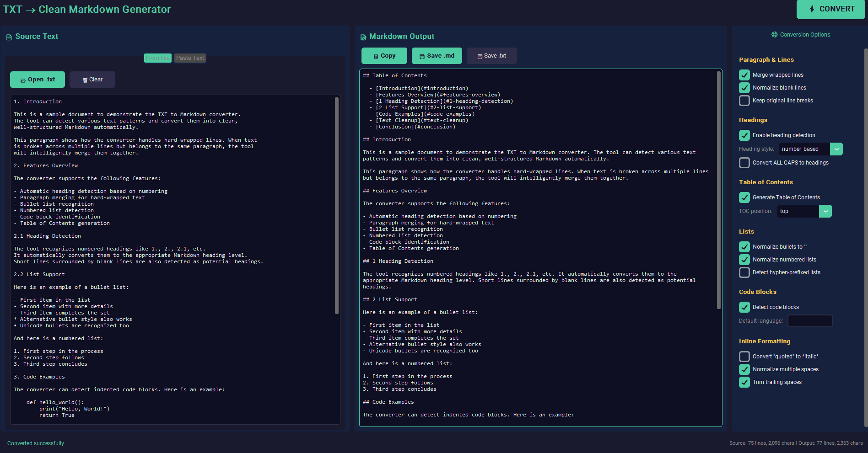Click "3. Code Examples" heading in source text
The height and width of the screenshot is (453, 868).
tap(39, 377)
